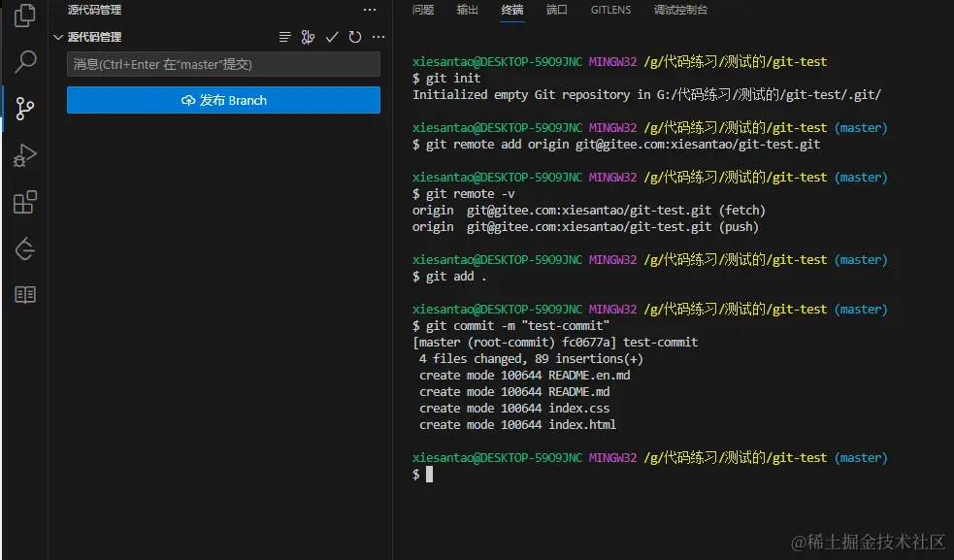
Task: Open the Run and Debug view
Action: click(x=25, y=155)
